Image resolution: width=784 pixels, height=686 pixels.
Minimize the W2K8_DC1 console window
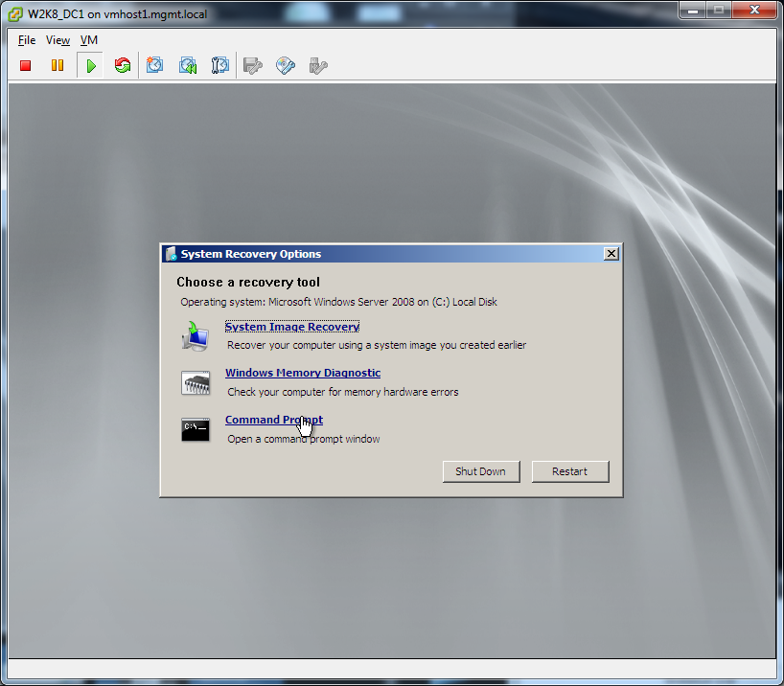[x=693, y=10]
